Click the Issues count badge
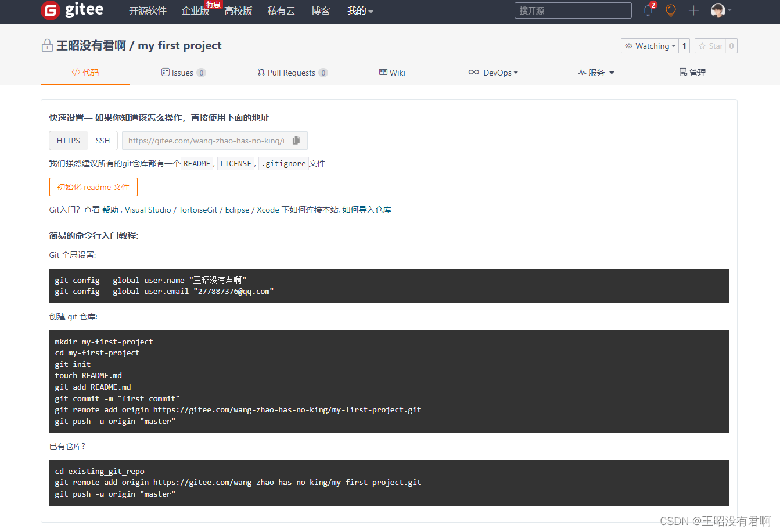This screenshot has width=780, height=532. 202,73
